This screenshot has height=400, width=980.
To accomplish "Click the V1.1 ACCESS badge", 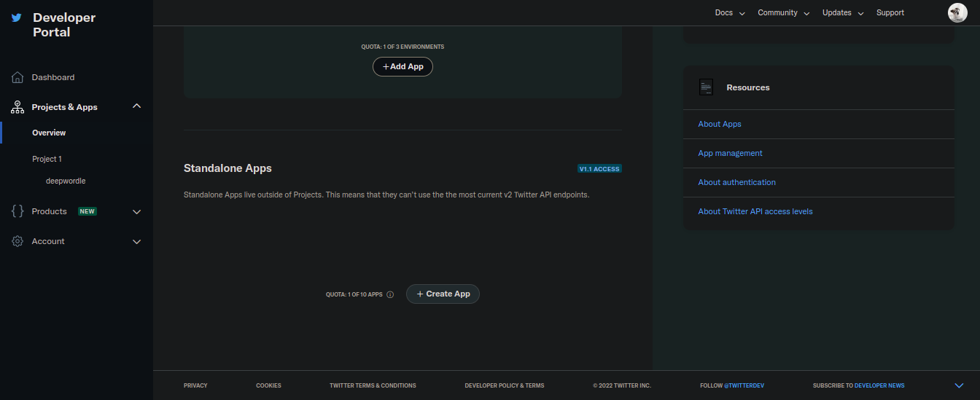I will click(x=599, y=169).
